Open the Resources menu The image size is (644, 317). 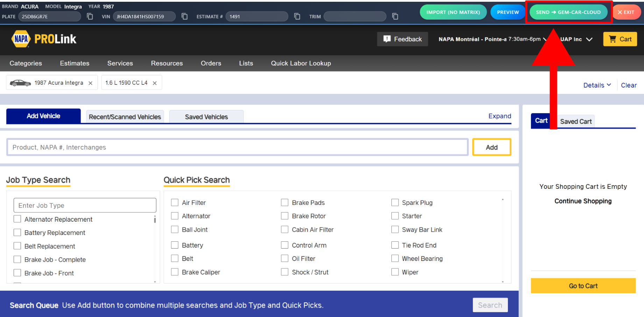[167, 63]
